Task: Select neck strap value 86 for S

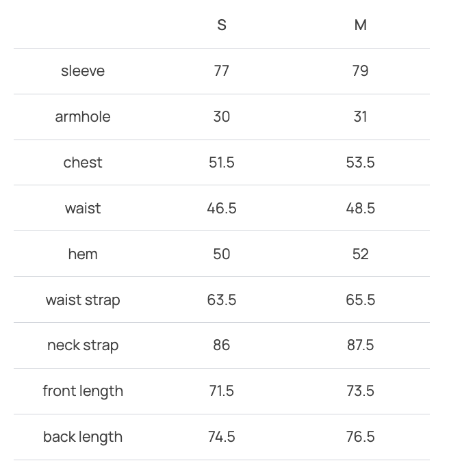Action: coord(222,345)
